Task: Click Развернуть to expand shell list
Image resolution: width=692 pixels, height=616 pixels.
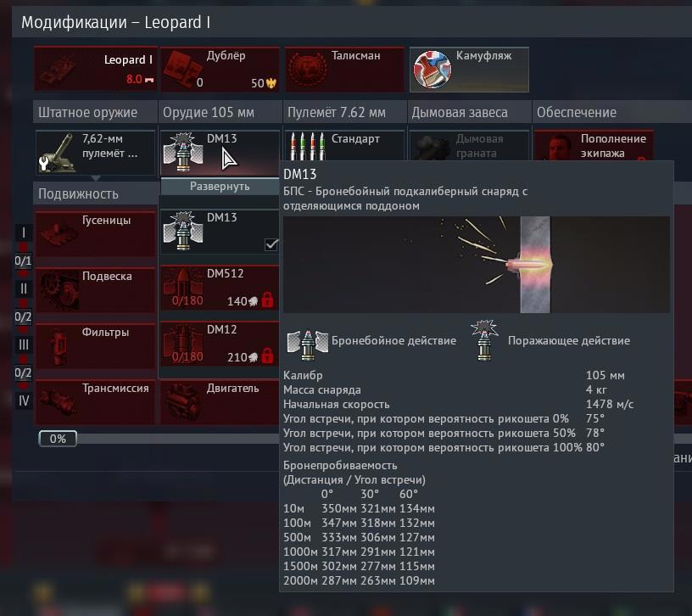Action: (x=220, y=187)
